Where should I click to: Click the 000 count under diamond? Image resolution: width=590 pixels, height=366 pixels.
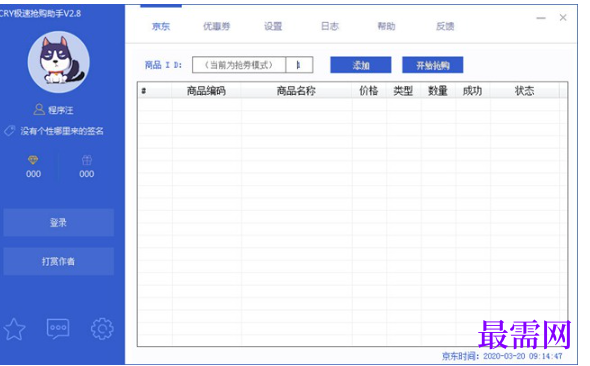(x=33, y=174)
